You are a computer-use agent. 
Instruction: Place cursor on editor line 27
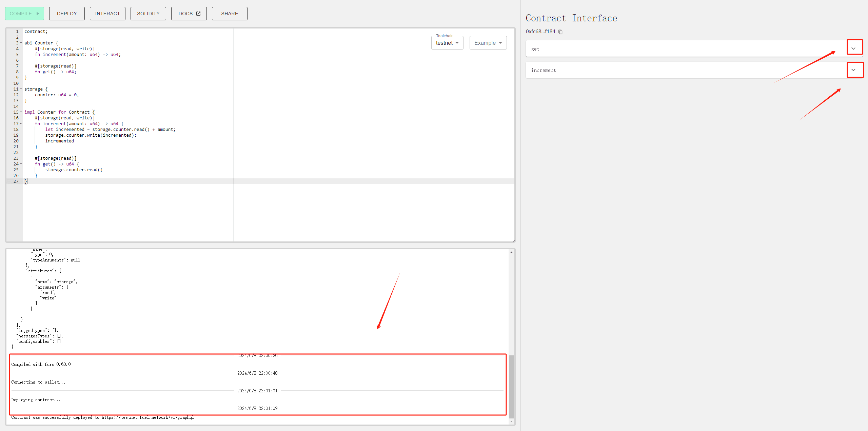[102, 181]
